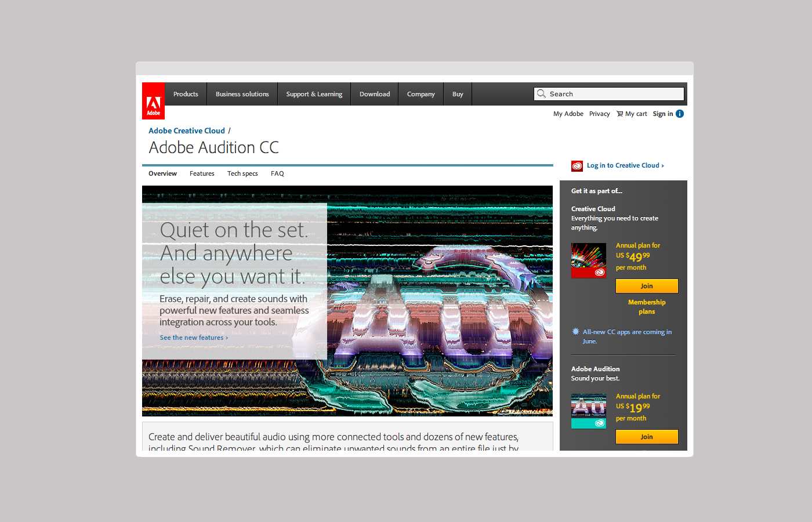Viewport: 812px width, 522px height.
Task: Open the Buy menu
Action: pyautogui.click(x=458, y=94)
